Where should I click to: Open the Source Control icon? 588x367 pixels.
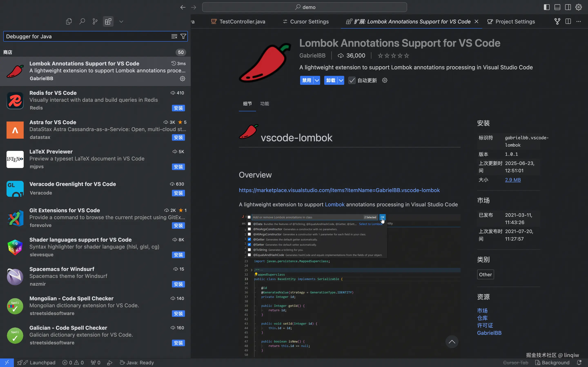[95, 22]
